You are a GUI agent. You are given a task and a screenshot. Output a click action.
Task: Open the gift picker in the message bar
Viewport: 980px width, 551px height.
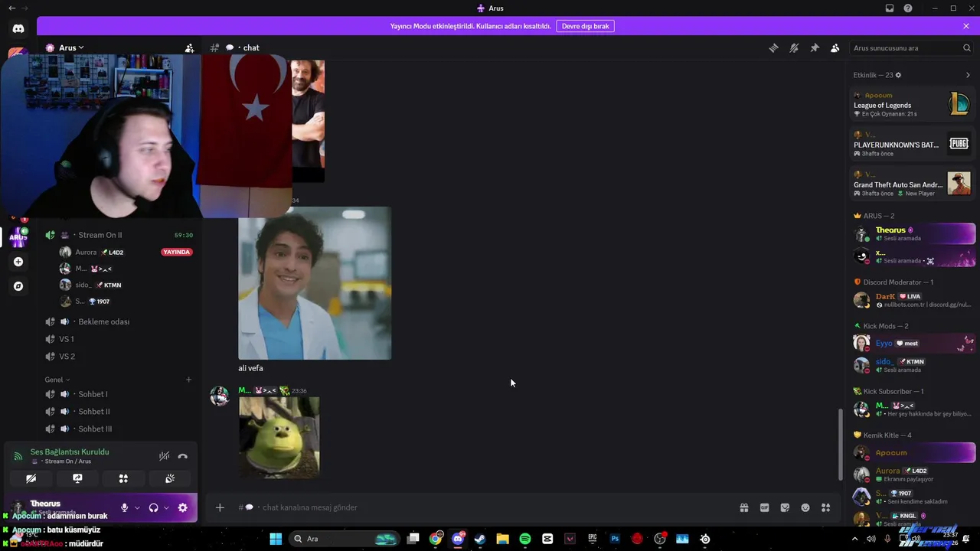[743, 507]
